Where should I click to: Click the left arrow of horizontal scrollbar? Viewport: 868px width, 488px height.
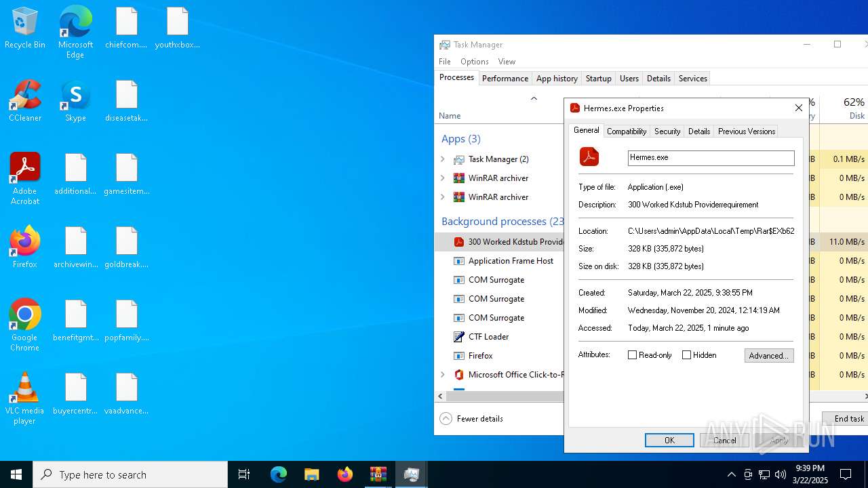440,396
